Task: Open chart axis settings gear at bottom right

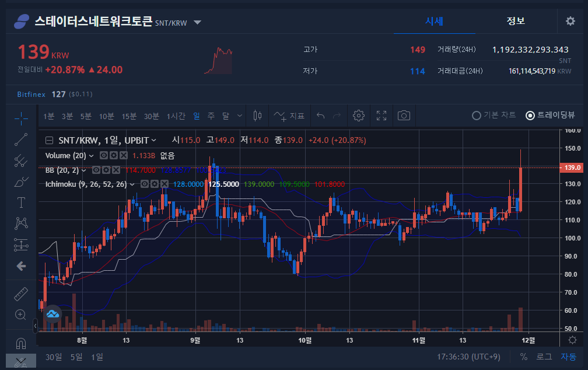Action: [572, 340]
